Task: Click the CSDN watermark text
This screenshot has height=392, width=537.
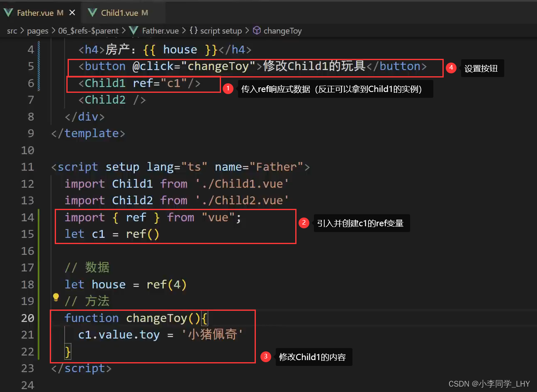Action: point(489,384)
